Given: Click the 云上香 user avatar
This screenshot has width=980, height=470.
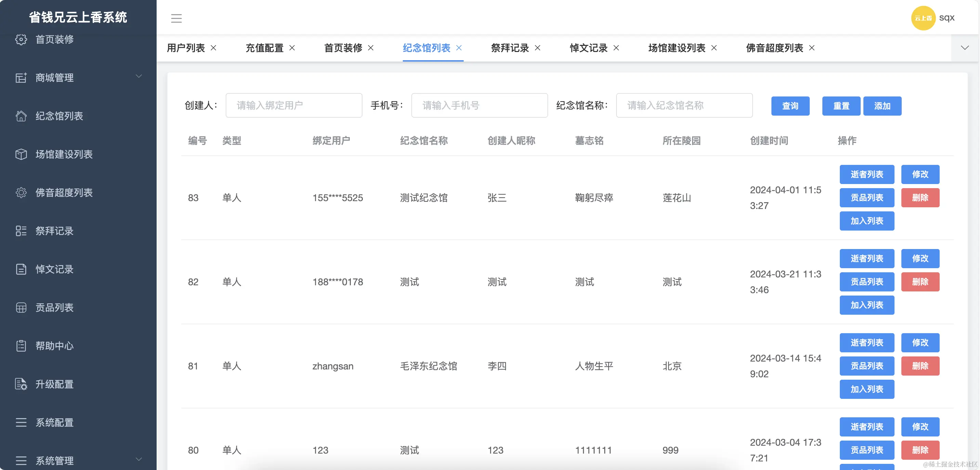Looking at the screenshot, I should pos(924,17).
